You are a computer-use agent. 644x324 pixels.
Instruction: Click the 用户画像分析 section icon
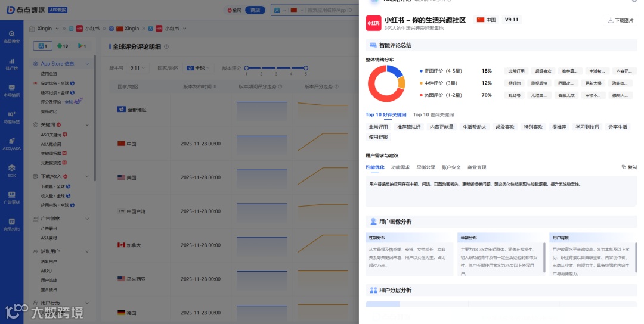tap(373, 222)
